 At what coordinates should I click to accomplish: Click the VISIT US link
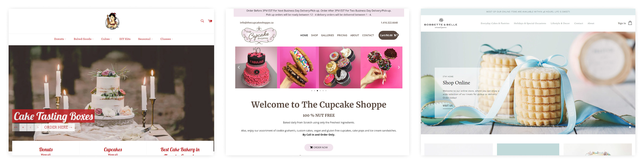click(447, 106)
